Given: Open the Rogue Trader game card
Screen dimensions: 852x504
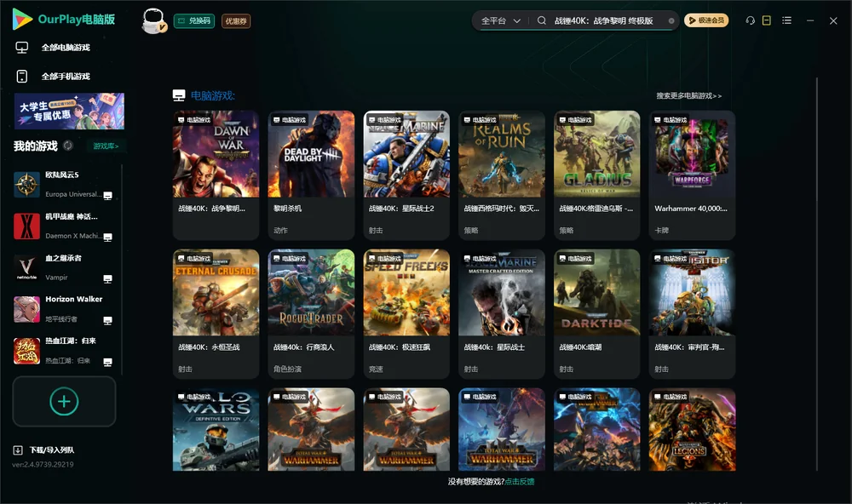Looking at the screenshot, I should tap(311, 314).
